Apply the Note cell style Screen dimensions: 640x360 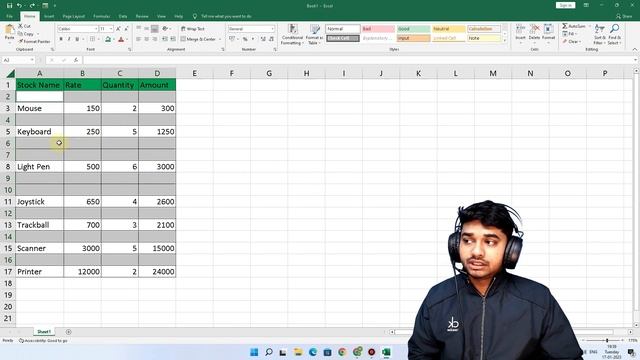tap(484, 38)
